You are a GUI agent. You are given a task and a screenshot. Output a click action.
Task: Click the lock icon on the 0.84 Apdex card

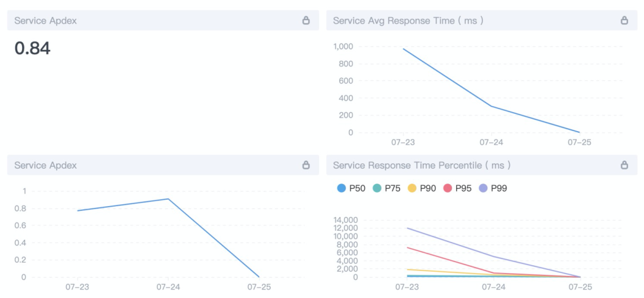pos(306,20)
